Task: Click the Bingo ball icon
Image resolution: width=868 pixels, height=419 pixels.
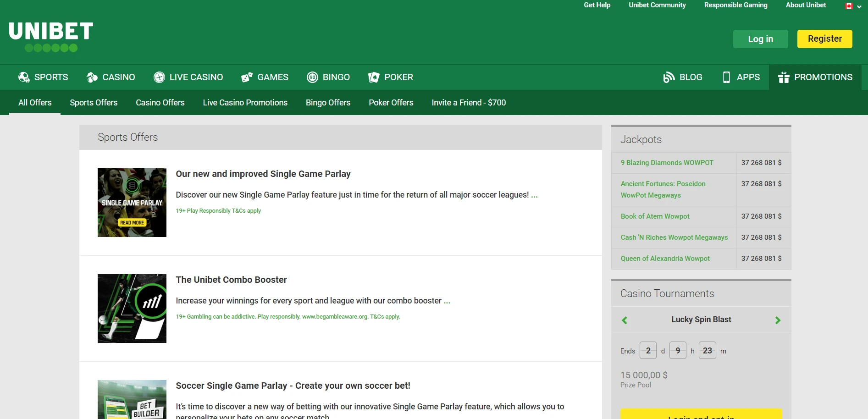Action: coord(312,77)
